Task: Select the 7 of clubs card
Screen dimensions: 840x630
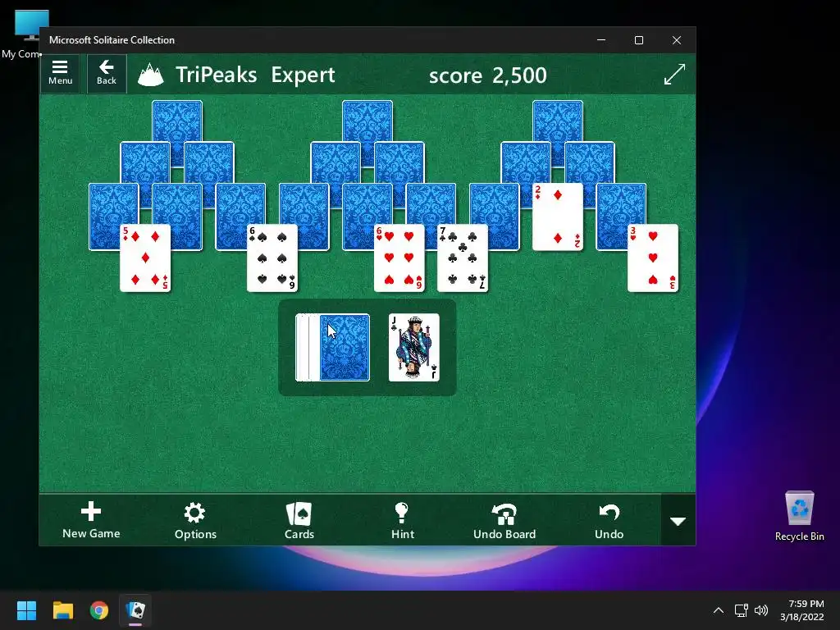Action: pyautogui.click(x=463, y=258)
